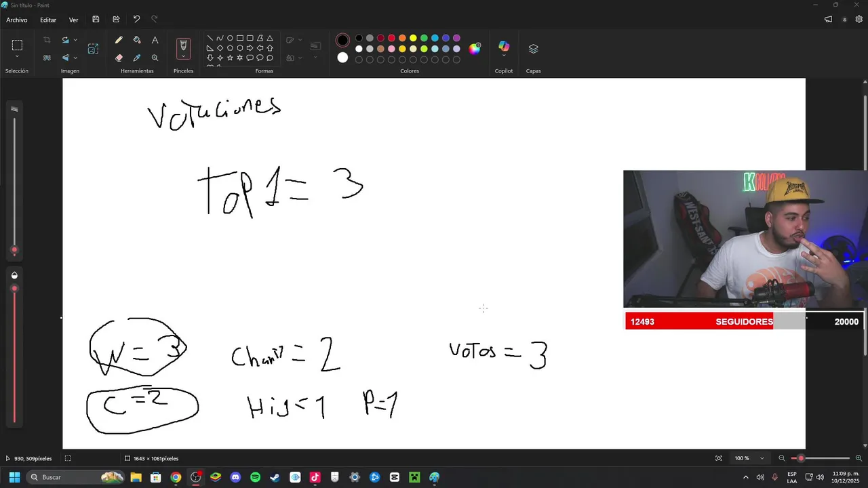
Task: Select the Color picker eyedropper
Action: pos(137,58)
